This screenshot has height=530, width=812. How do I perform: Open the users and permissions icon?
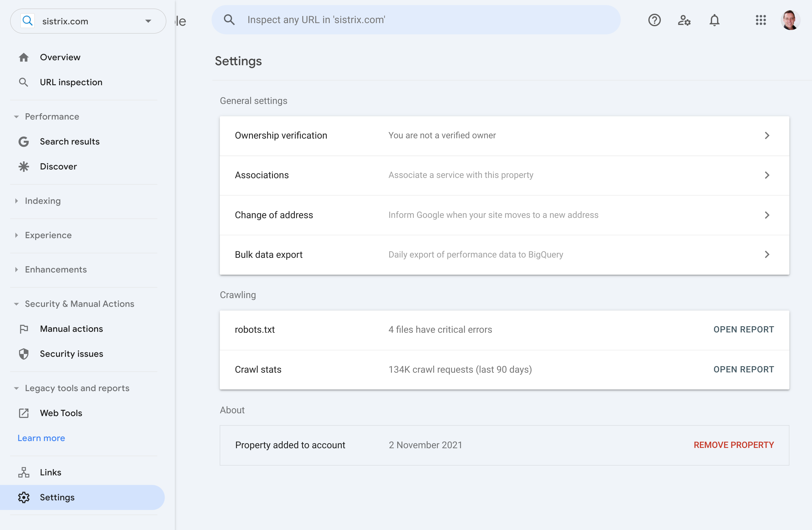[684, 20]
